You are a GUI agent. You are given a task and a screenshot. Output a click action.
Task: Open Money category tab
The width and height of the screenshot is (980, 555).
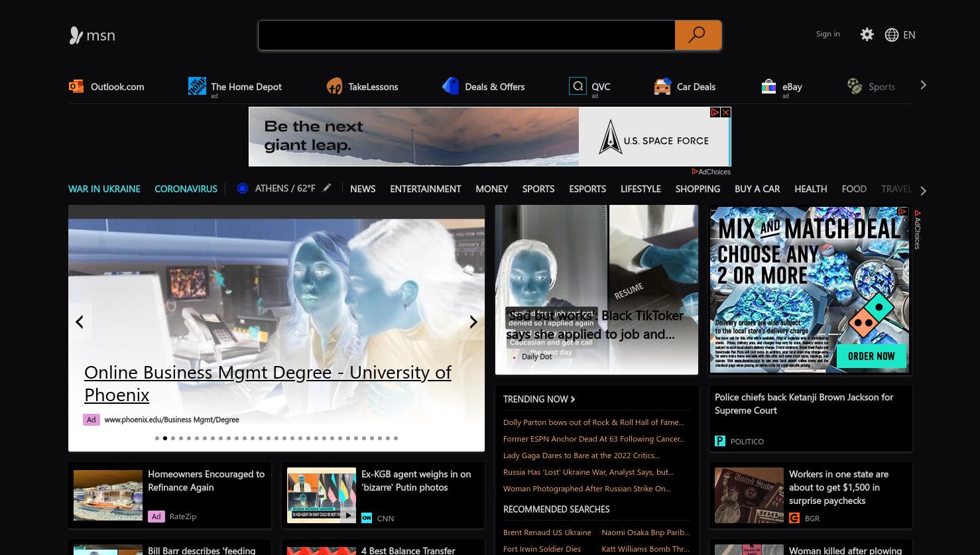[491, 189]
